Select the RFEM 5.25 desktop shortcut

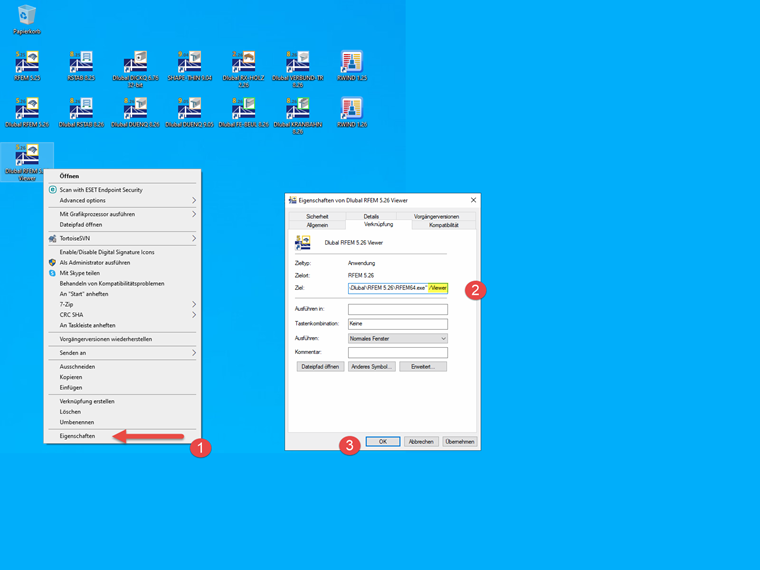point(27,66)
